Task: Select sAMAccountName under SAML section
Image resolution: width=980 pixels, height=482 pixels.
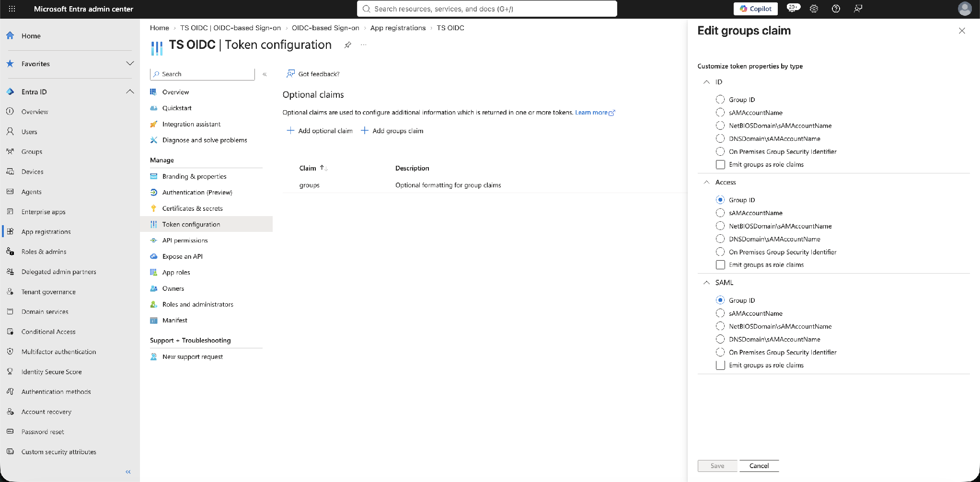Action: [x=720, y=313]
